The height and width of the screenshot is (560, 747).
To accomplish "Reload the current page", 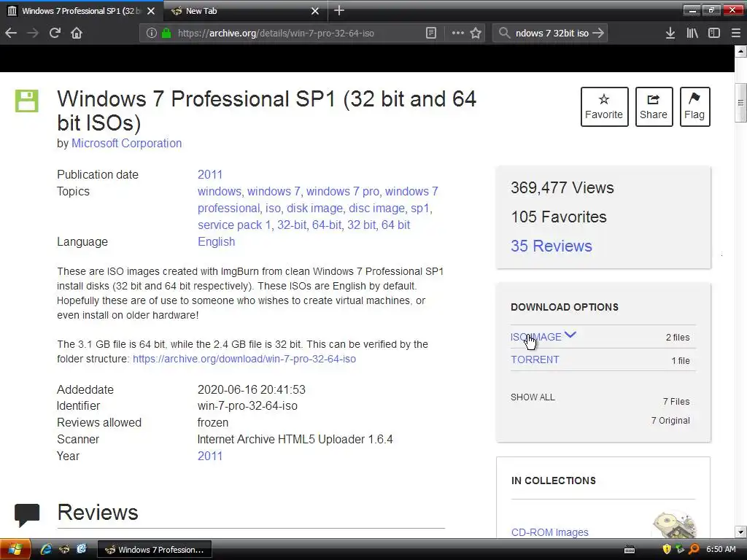I will click(x=55, y=33).
